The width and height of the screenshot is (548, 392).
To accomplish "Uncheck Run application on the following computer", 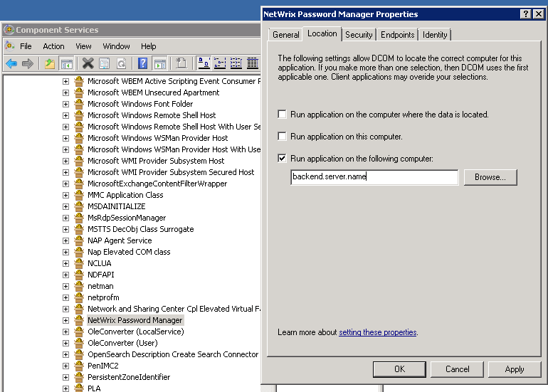I will click(283, 159).
